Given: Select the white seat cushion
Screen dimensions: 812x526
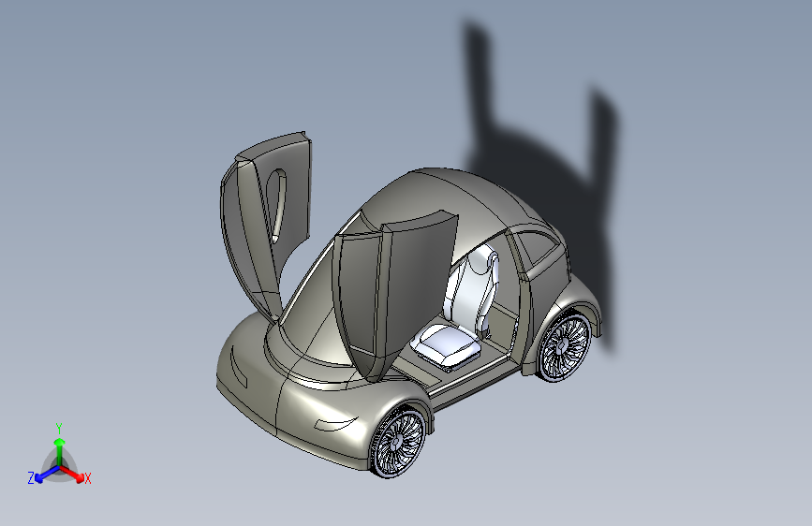Looking at the screenshot, I should click(446, 344).
